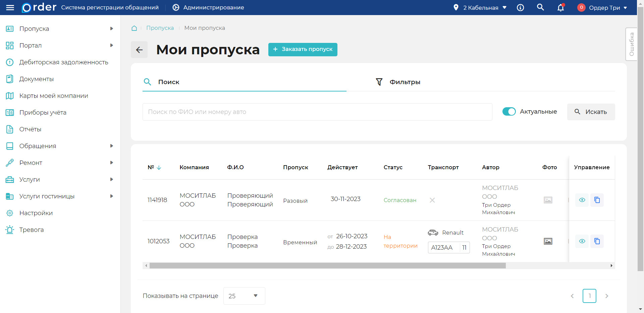Select the Поиск tab
Image resolution: width=644 pixels, height=313 pixels.
pos(169,81)
